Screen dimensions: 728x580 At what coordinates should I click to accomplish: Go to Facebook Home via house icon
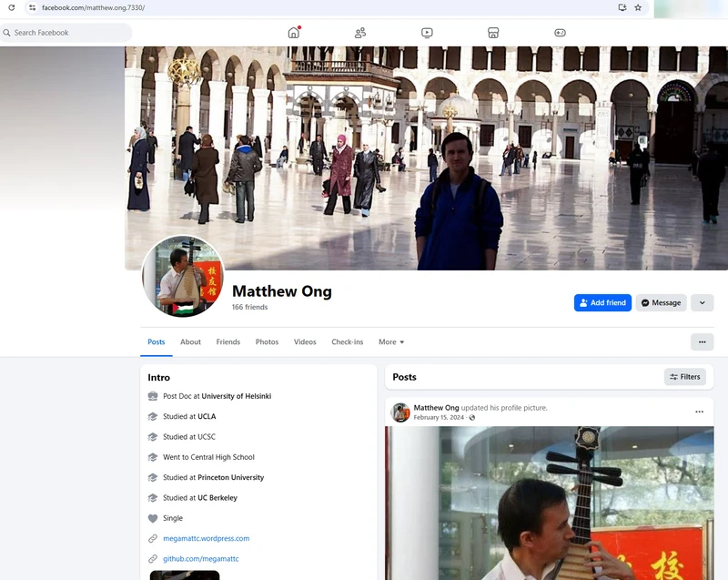[x=293, y=33]
